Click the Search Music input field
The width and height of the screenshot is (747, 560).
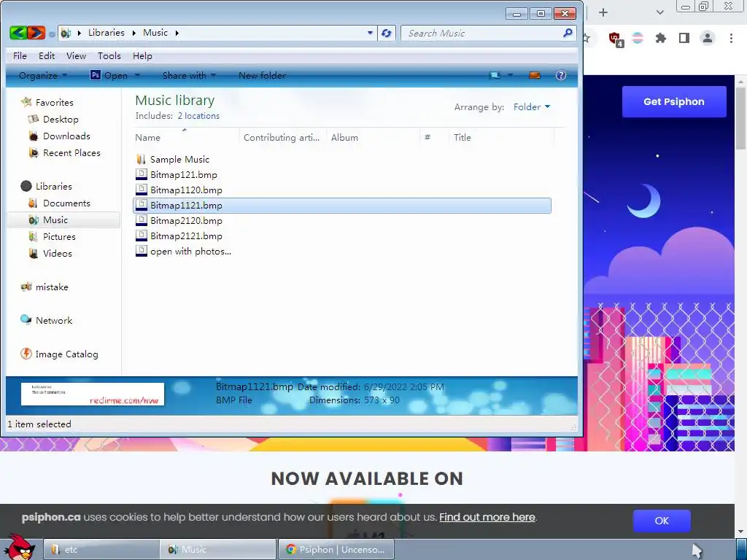point(484,33)
